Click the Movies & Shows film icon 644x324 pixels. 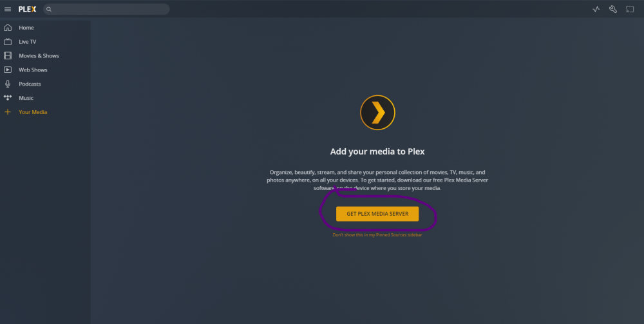click(x=8, y=55)
